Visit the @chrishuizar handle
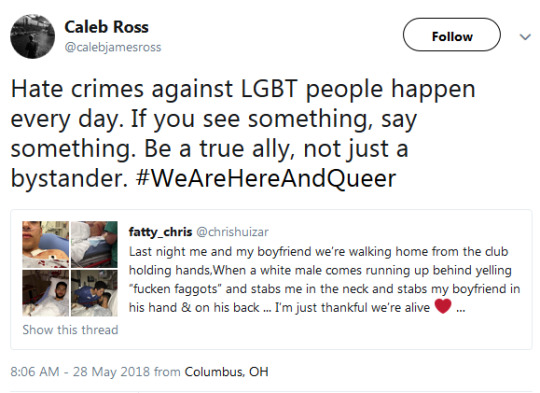540x393 pixels. [232, 232]
